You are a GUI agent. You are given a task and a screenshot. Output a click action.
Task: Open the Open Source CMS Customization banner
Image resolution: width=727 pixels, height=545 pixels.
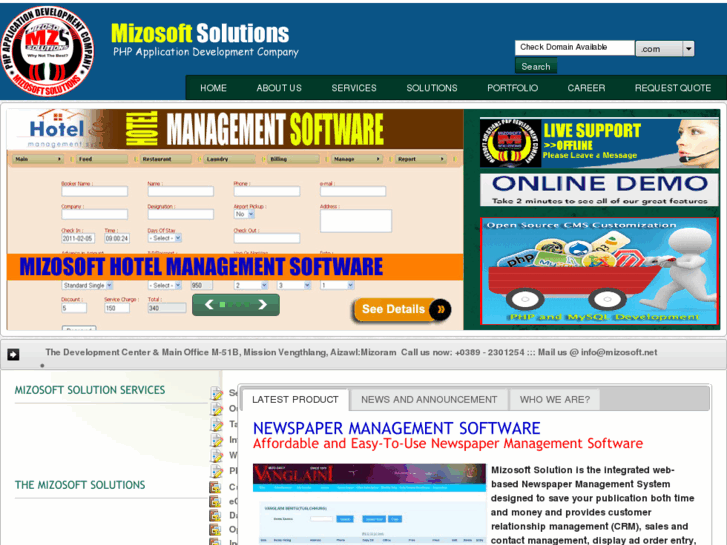click(599, 271)
